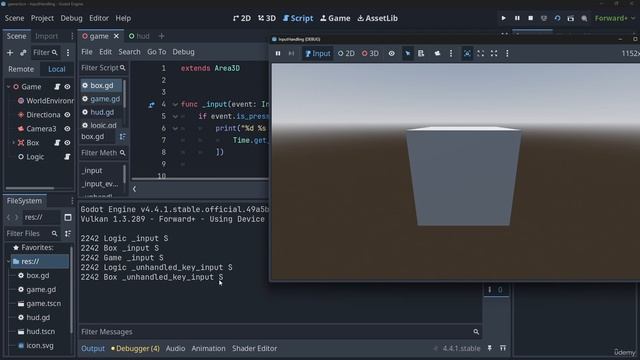
Task: Toggle keep aspect fit icon in game window
Action: [x=481, y=53]
